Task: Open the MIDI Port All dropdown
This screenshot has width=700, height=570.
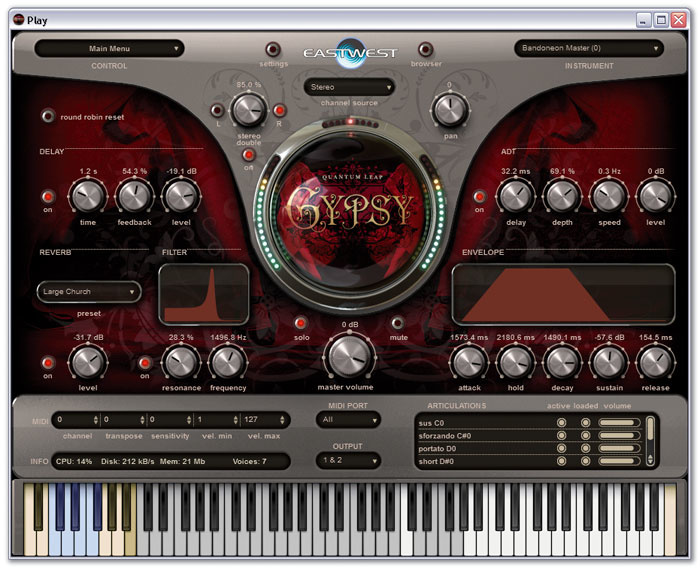Action: click(x=348, y=420)
